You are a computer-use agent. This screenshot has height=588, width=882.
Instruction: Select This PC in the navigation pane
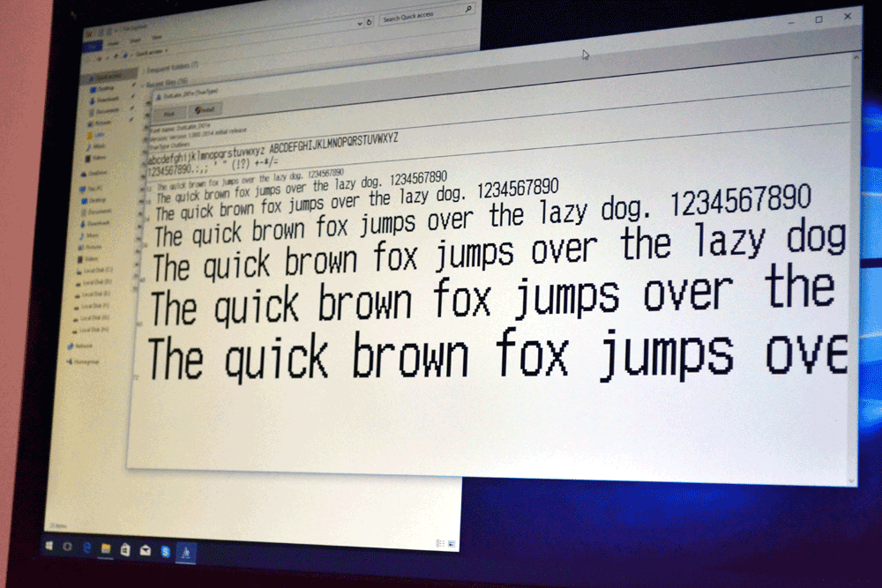pyautogui.click(x=93, y=189)
